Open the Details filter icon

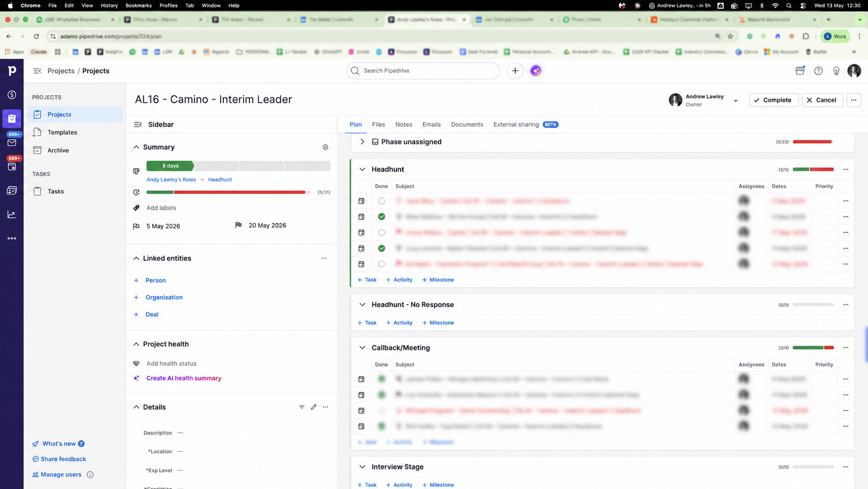tap(302, 407)
